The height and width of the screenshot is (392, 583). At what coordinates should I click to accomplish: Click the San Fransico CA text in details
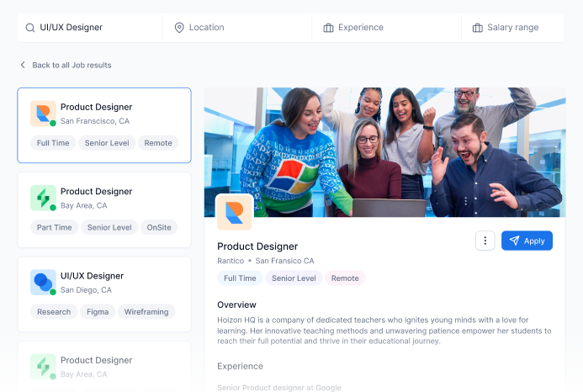click(x=284, y=261)
